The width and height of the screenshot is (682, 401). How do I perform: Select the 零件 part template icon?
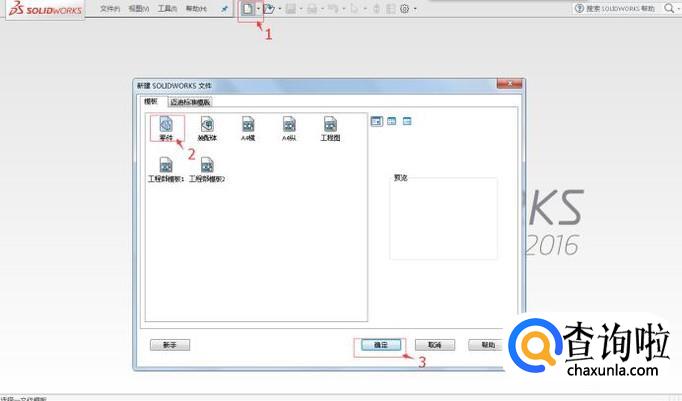coord(166,129)
